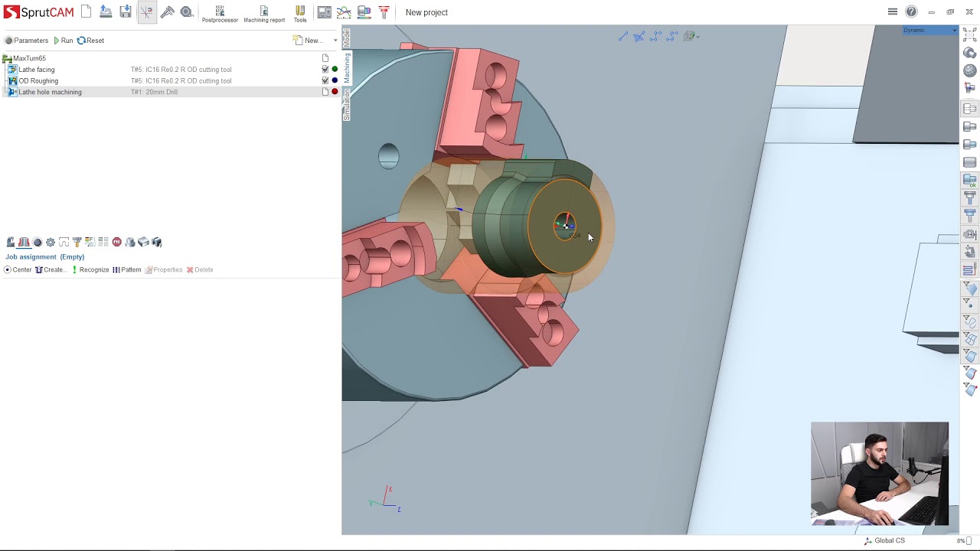Click the webcam video thumbnail
980x551 pixels.
point(880,474)
